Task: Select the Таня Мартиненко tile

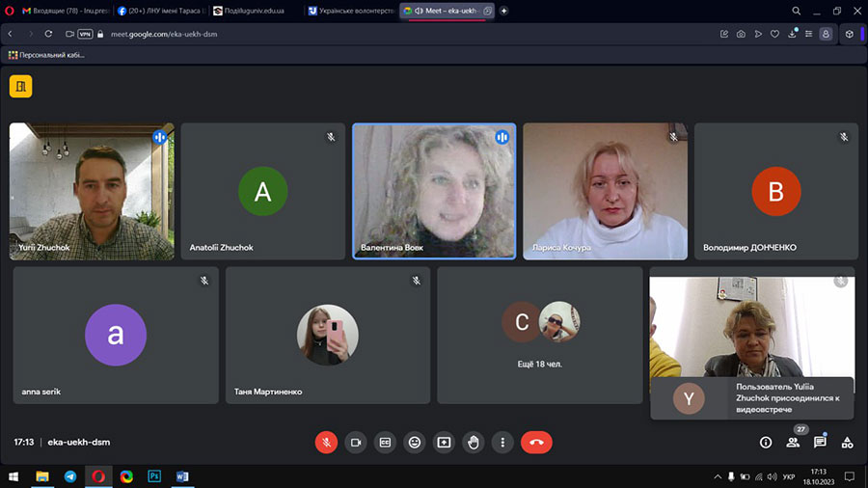Action: pos(328,336)
